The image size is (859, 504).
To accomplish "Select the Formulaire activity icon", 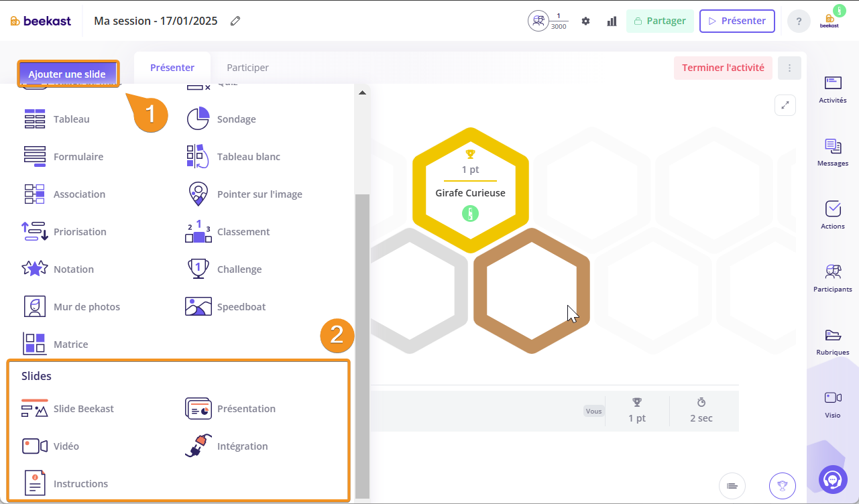I will pos(34,156).
